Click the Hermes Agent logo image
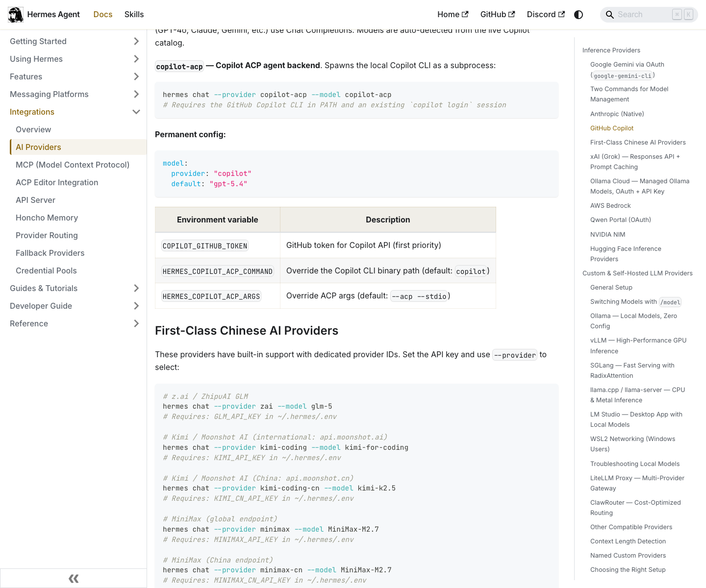 click(16, 15)
